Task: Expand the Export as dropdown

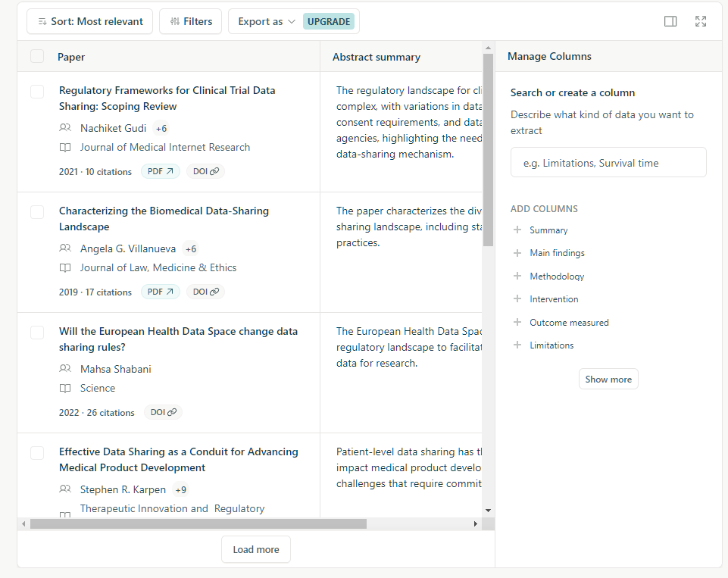Action: (x=267, y=21)
